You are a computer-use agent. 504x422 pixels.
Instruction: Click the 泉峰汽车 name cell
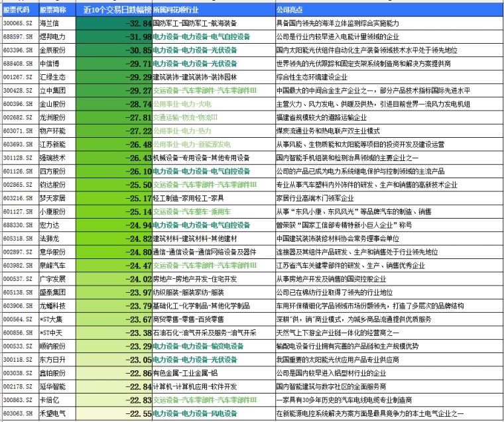click(57, 266)
